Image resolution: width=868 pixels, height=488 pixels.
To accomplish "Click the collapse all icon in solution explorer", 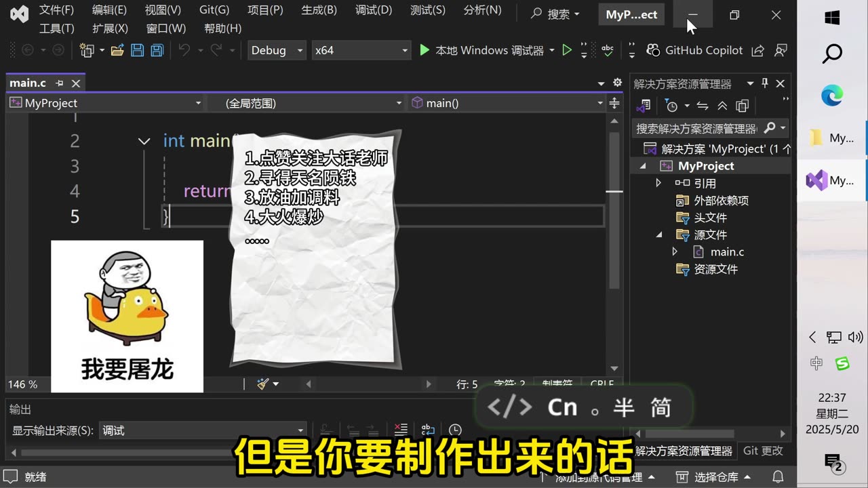I will pos(722,106).
